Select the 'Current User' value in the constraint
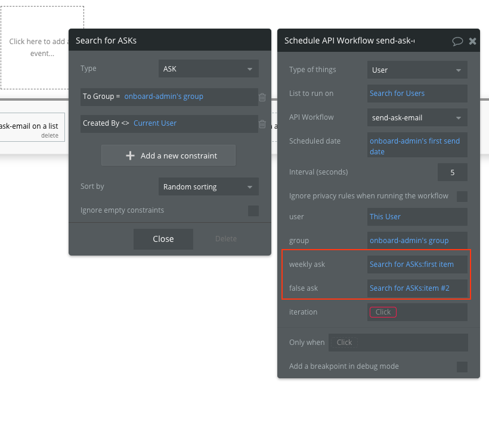489x448 pixels. click(154, 123)
